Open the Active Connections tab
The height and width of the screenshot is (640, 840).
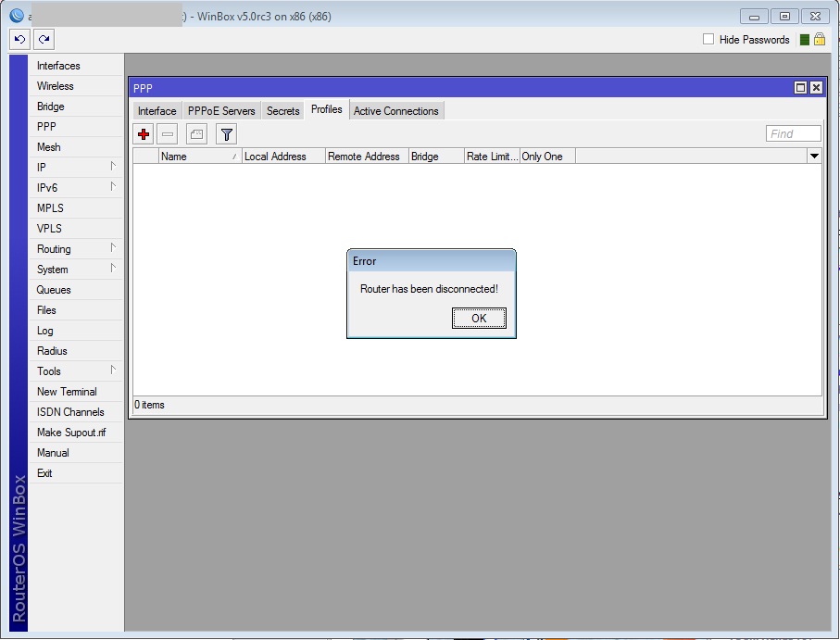pos(395,111)
